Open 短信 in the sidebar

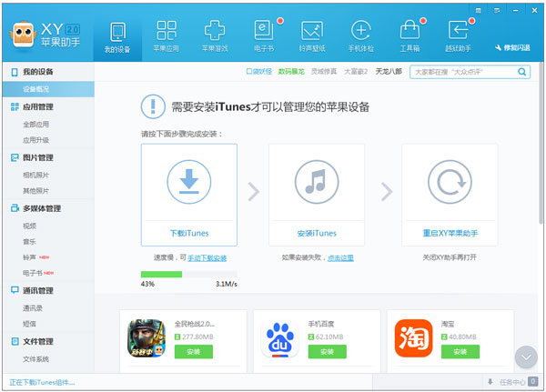[30, 324]
